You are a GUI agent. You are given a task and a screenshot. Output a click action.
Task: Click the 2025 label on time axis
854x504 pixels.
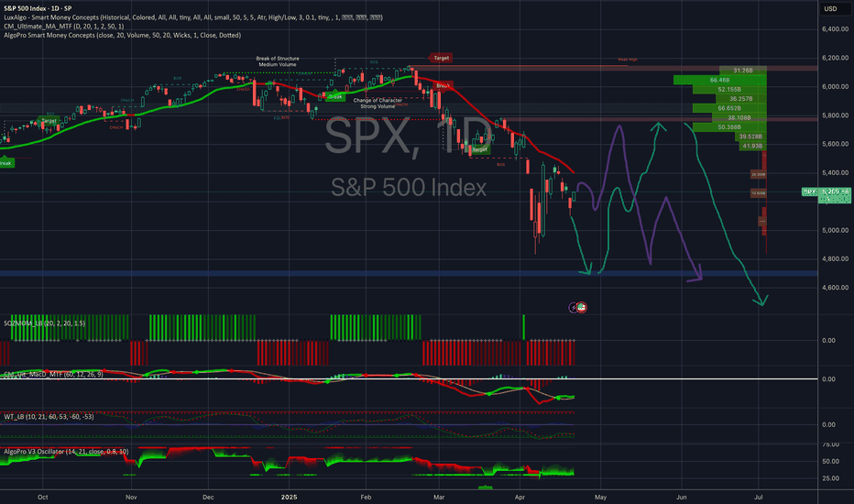289,497
